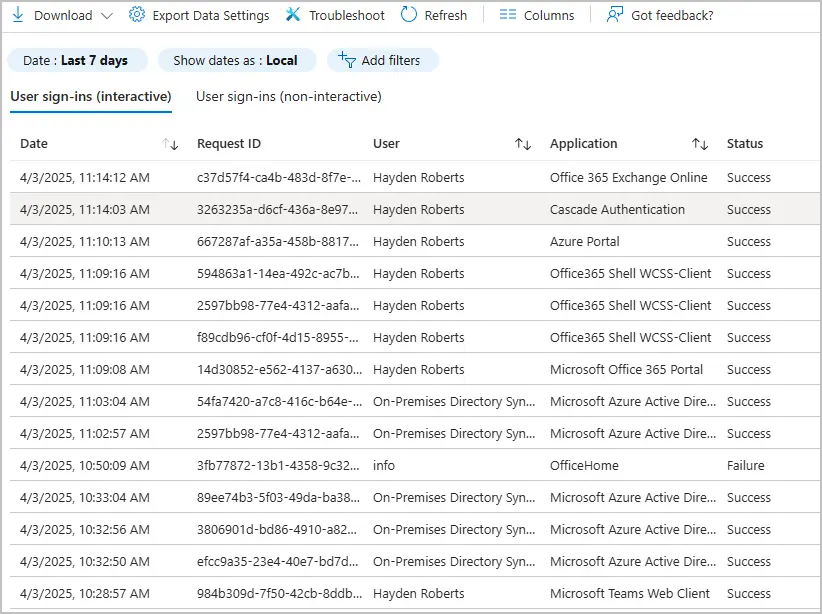This screenshot has width=822, height=614.
Task: Open Export Data Settings gear icon
Action: (137, 15)
